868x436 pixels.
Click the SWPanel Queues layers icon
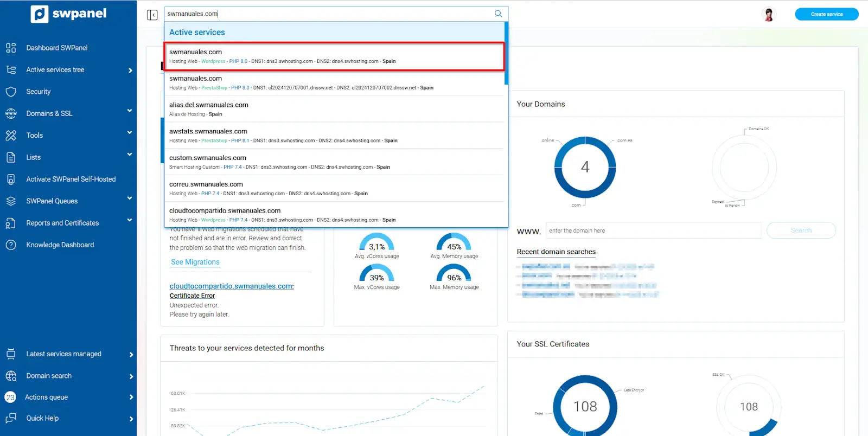(11, 201)
